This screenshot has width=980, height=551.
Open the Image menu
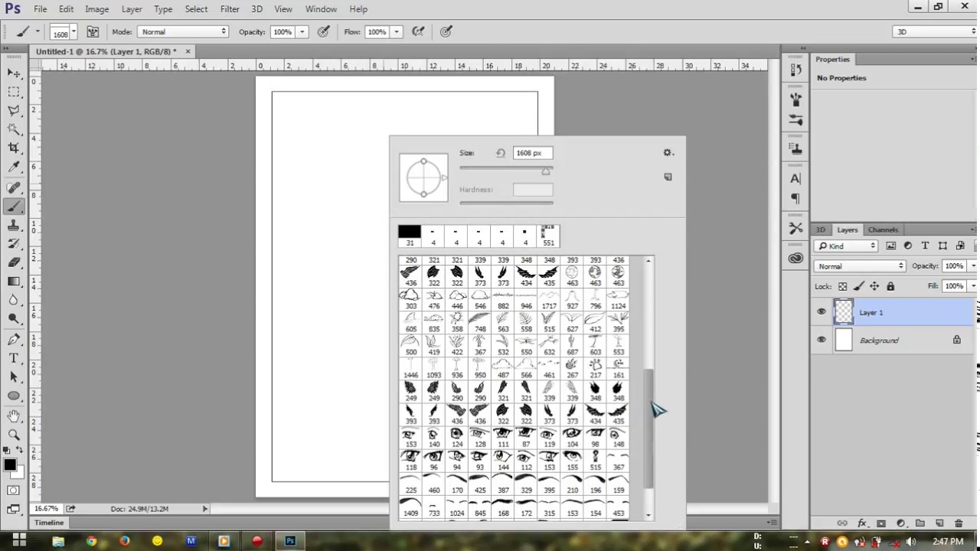pos(96,9)
